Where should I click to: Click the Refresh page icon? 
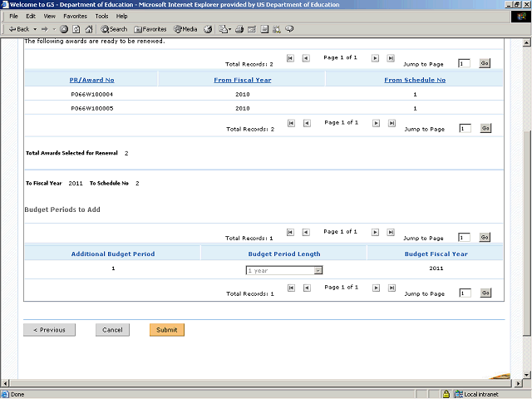[76, 29]
